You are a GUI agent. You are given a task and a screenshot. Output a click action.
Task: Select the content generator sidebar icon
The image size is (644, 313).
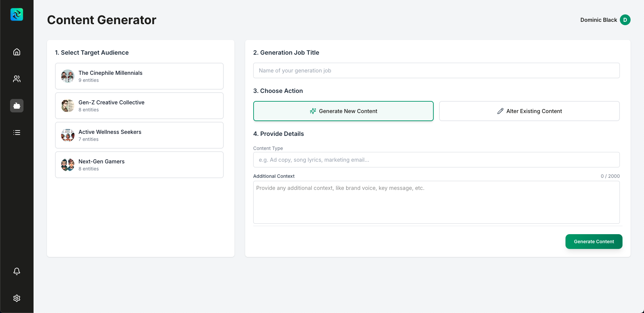point(17,106)
